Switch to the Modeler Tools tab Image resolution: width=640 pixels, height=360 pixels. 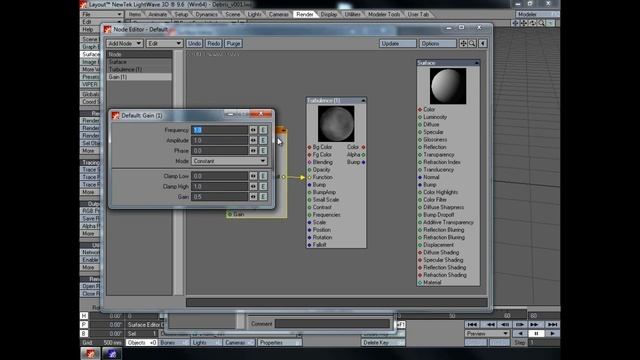[x=384, y=14]
